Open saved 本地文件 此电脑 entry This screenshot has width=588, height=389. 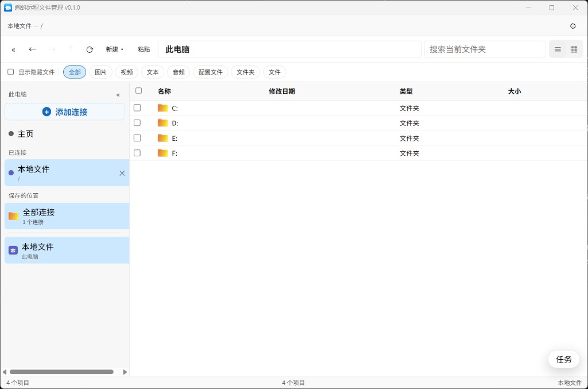pyautogui.click(x=67, y=250)
